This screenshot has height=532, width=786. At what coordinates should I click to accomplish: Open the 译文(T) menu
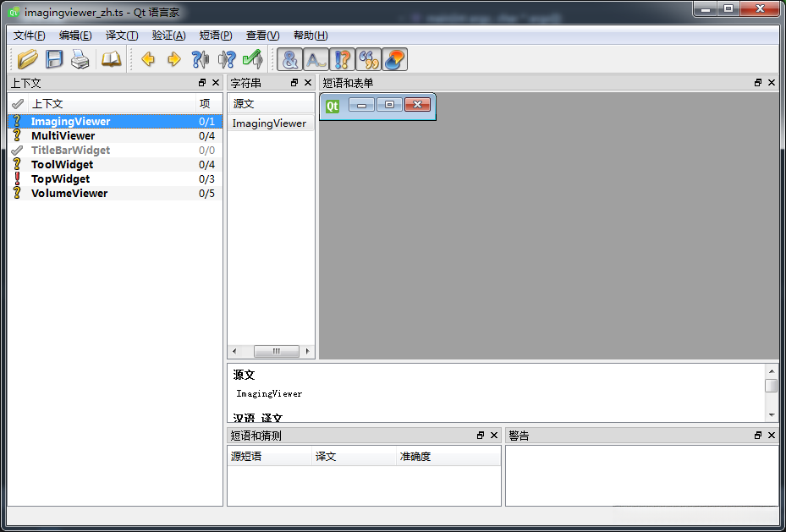[122, 36]
